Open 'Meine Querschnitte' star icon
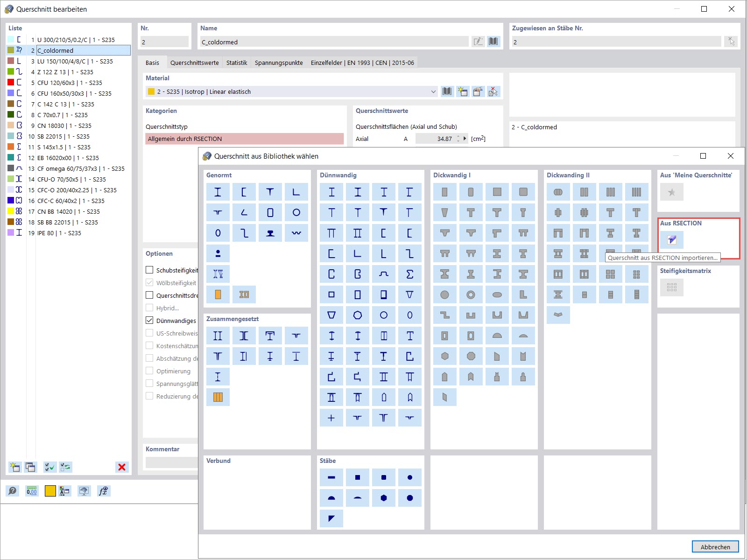747x560 pixels. click(671, 192)
